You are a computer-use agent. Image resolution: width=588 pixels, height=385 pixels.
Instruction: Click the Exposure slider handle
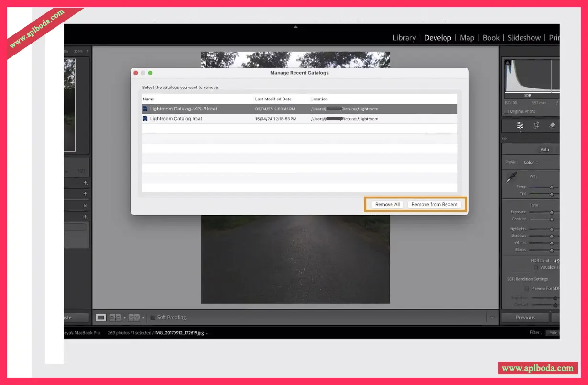552,212
